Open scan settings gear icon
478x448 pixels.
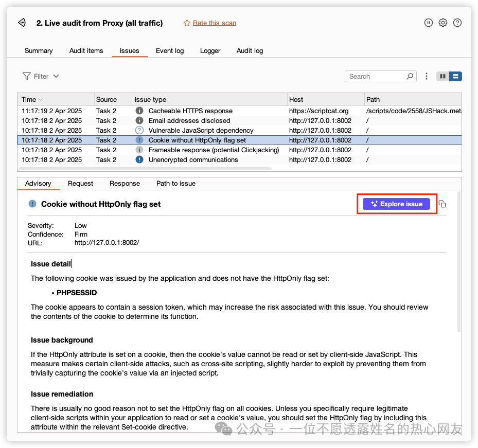[442, 23]
